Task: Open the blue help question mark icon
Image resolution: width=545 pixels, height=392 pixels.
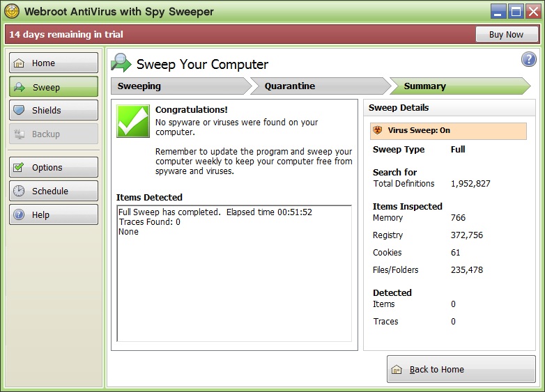Action: [x=529, y=59]
